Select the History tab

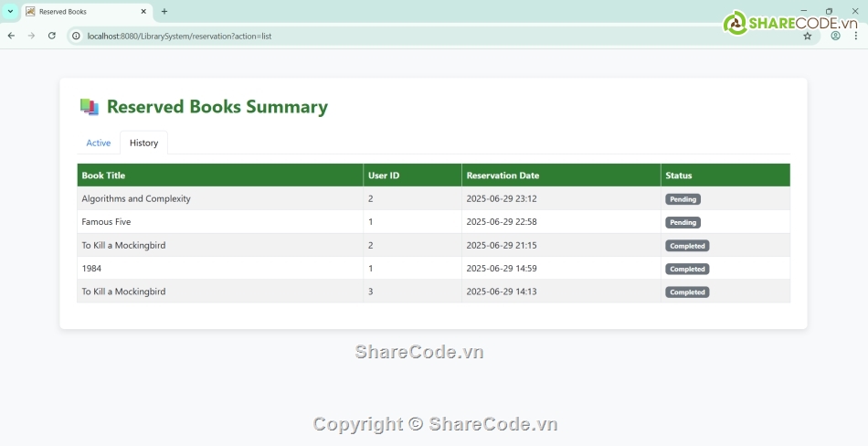coord(143,143)
